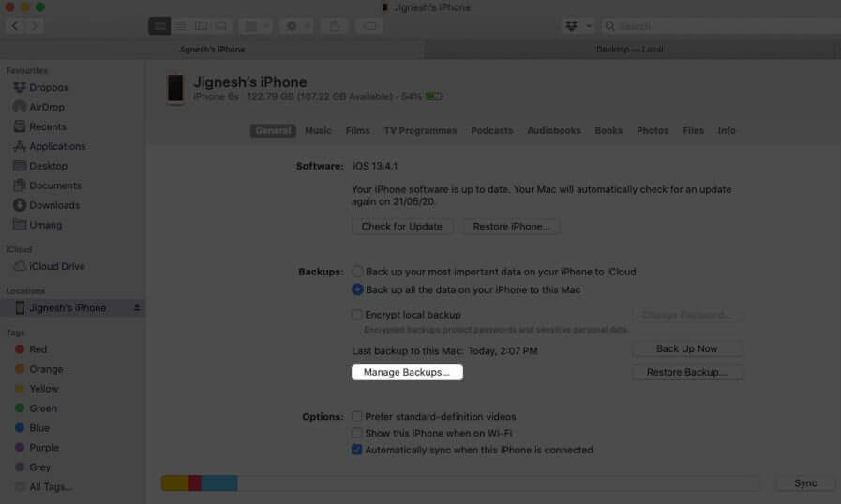Switch to the General tab

[273, 131]
